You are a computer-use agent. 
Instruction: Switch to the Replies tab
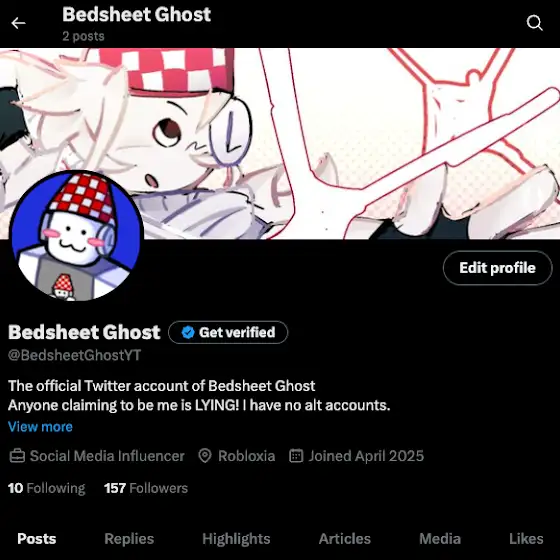click(x=129, y=539)
